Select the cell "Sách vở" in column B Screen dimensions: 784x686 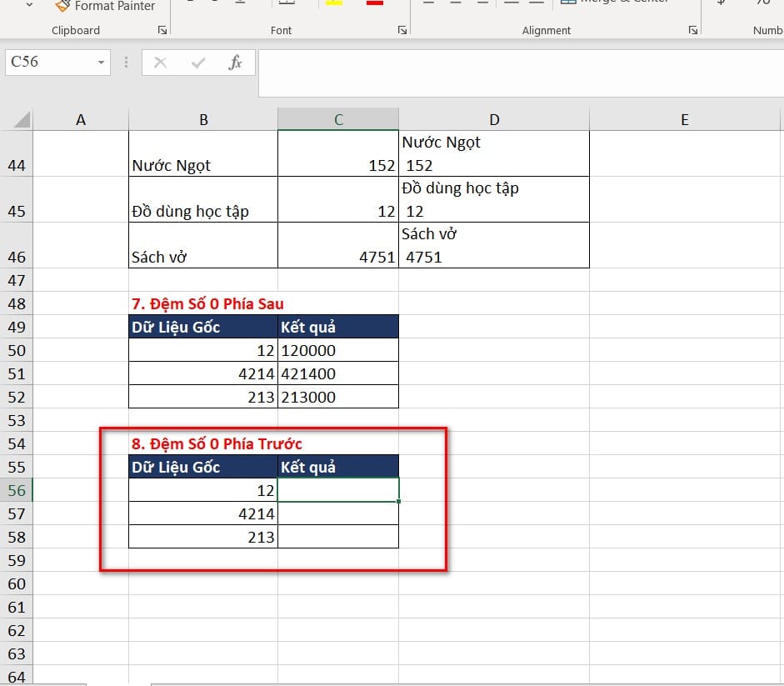coord(203,246)
